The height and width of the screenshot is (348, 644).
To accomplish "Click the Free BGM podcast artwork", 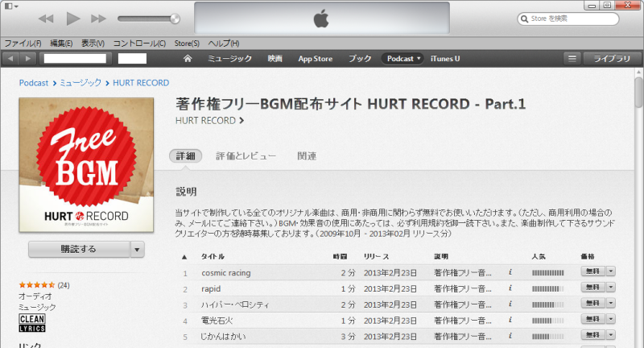I will coord(86,165).
